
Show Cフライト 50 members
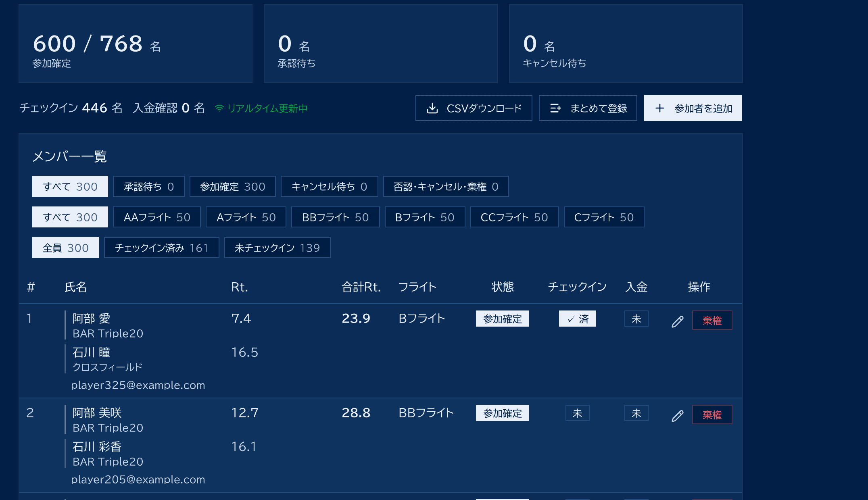tap(604, 217)
